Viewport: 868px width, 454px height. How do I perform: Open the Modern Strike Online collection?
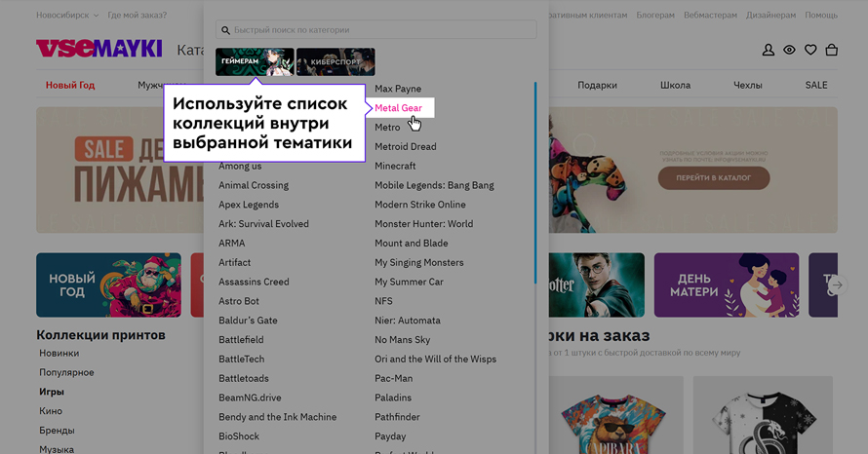420,205
